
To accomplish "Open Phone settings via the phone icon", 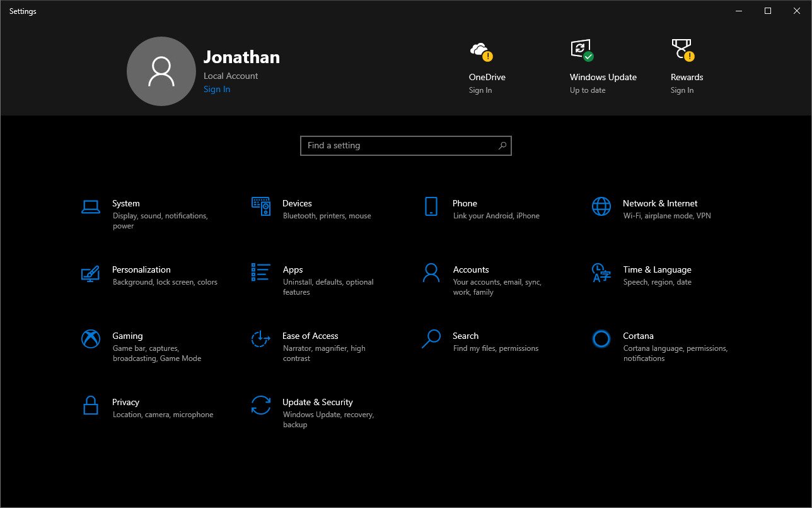I will tap(431, 206).
